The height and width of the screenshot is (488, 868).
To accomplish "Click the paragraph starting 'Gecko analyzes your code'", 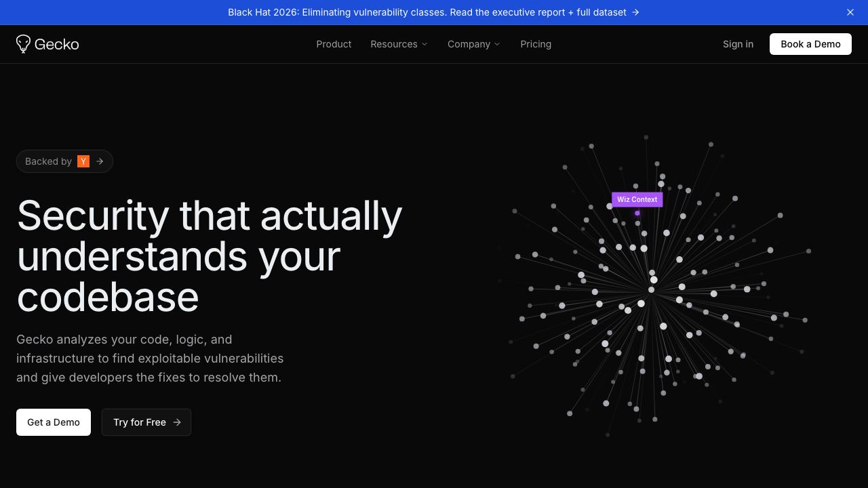I will point(150,359).
